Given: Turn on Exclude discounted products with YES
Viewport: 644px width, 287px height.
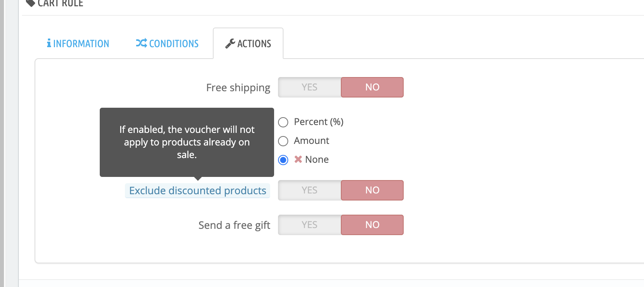Looking at the screenshot, I should click(309, 190).
